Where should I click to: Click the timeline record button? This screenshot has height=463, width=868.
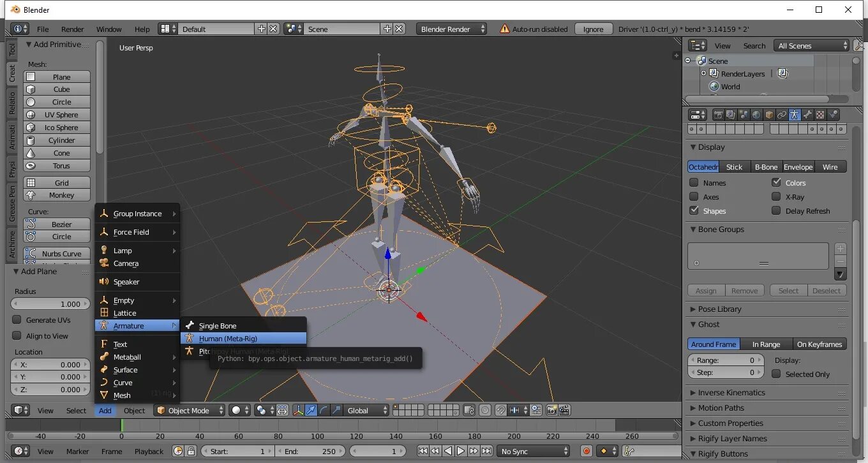(587, 452)
